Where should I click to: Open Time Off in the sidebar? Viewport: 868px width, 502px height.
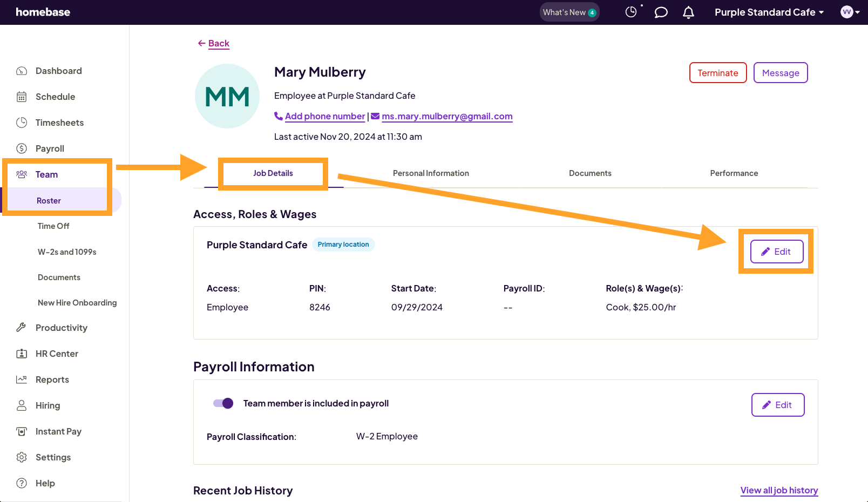53,226
